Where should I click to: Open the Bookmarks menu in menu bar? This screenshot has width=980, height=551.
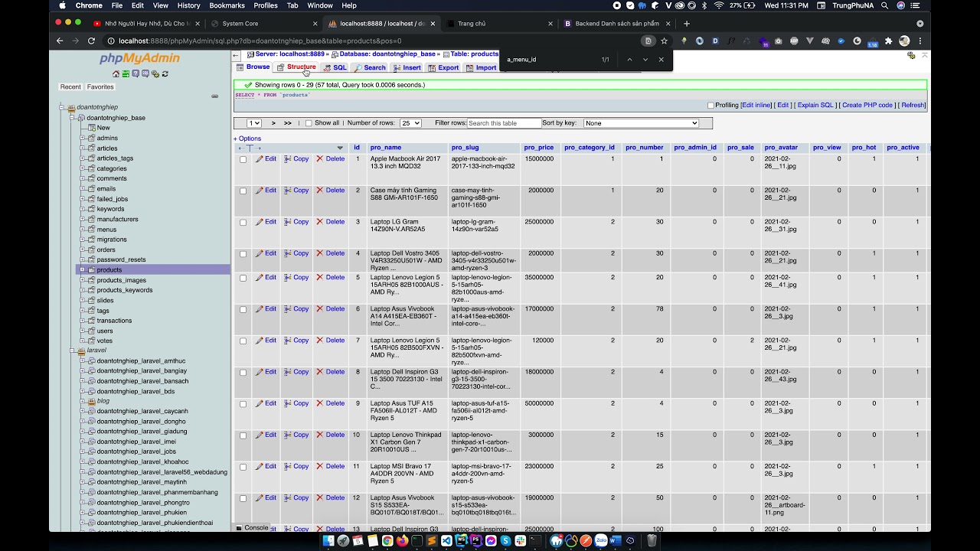227,5
